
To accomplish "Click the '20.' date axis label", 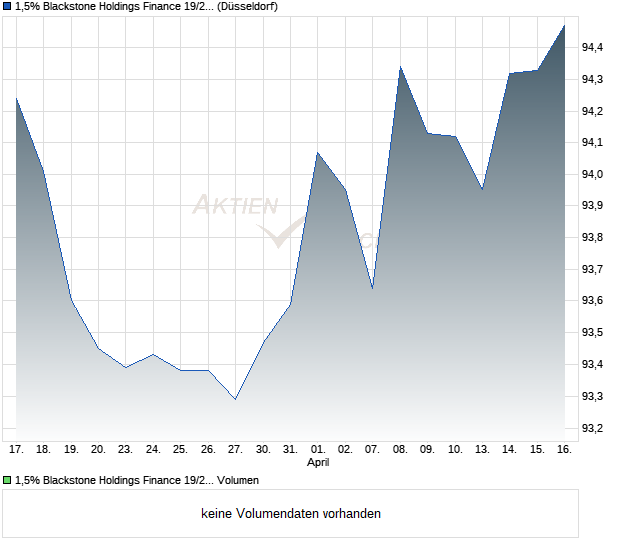I will (x=98, y=450).
